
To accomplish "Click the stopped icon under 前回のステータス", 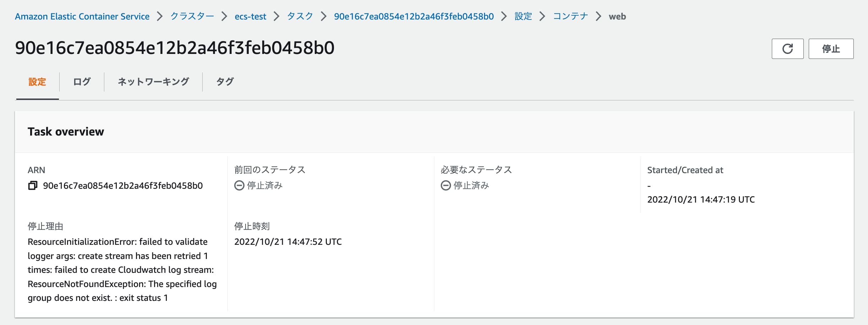I will tap(239, 186).
